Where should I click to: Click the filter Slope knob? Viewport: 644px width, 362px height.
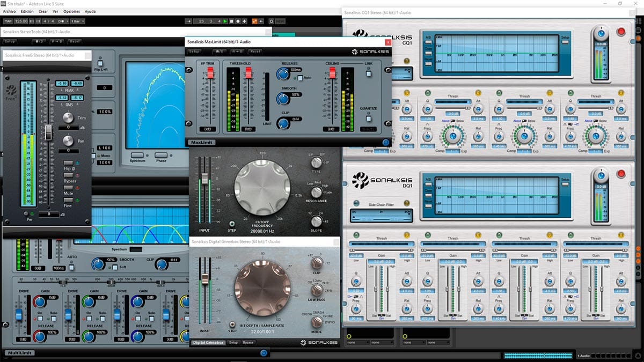tap(317, 221)
